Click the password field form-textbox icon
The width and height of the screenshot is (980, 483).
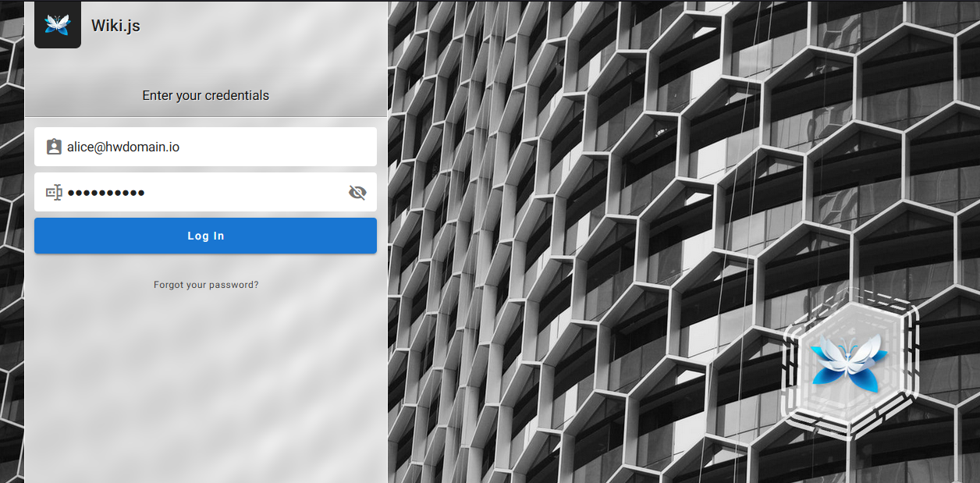coord(54,193)
